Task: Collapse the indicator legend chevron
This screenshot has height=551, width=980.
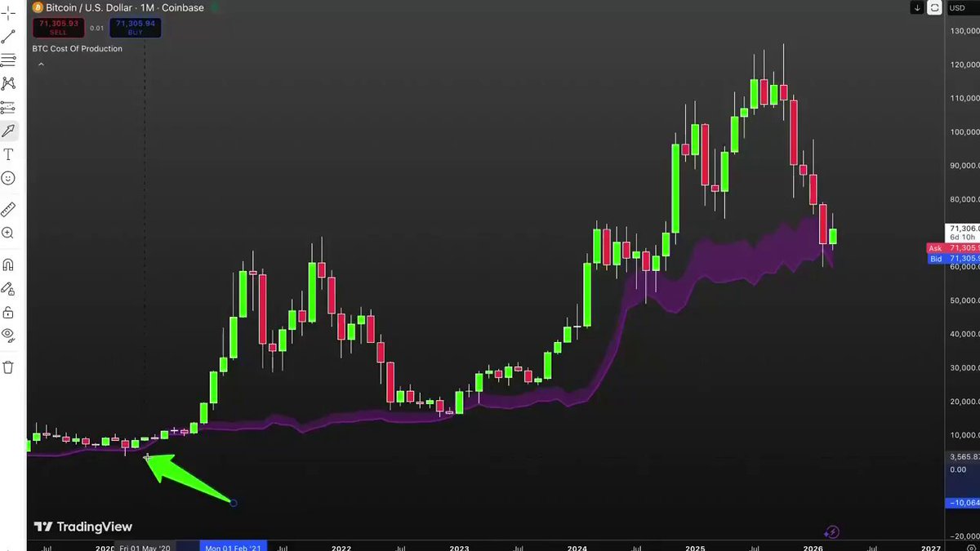Action: pos(41,64)
